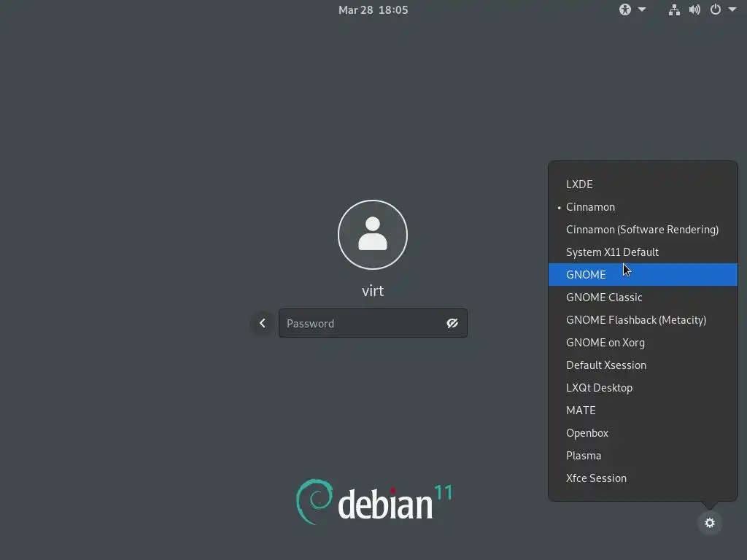Click the virt user avatar
The image size is (747, 560).
(373, 235)
